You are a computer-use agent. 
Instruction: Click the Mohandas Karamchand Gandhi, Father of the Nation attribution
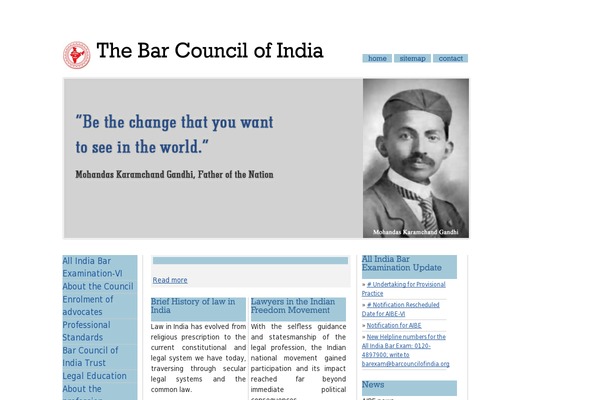tap(174, 175)
